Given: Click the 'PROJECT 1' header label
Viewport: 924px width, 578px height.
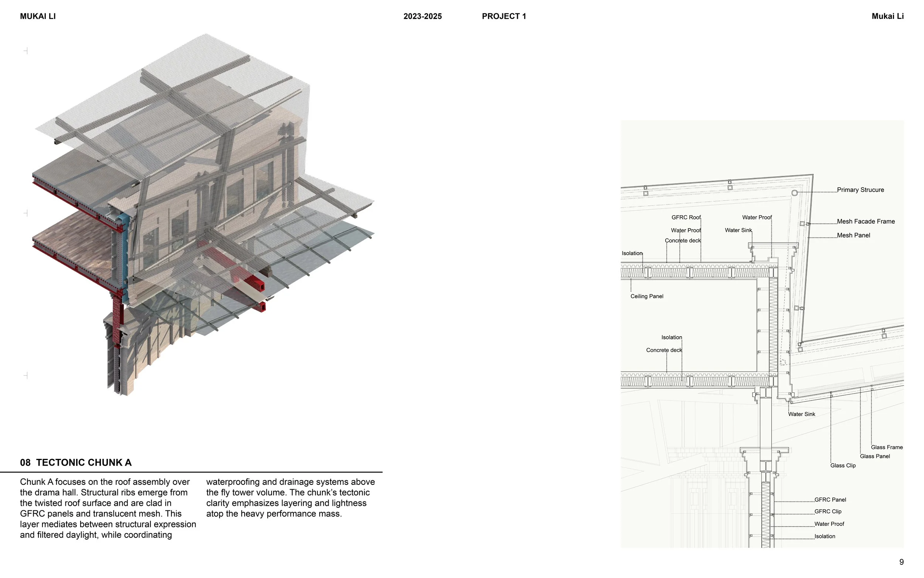Looking at the screenshot, I should tap(504, 16).
